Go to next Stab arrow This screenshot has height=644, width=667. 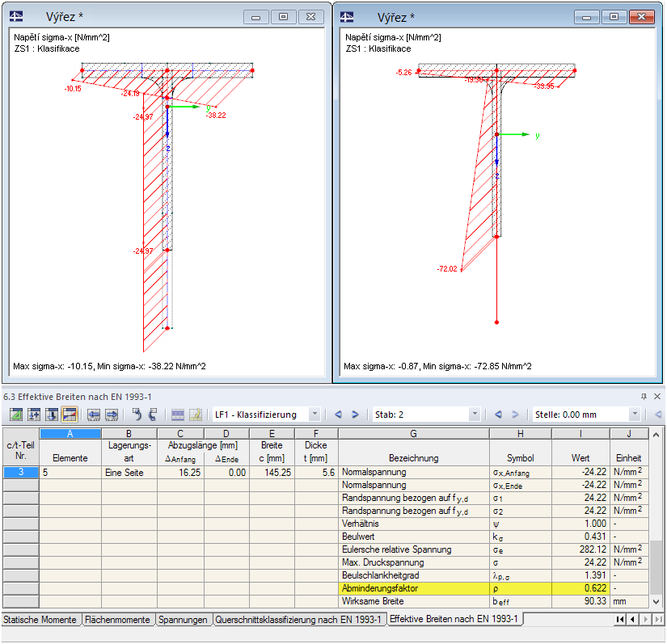tap(515, 414)
